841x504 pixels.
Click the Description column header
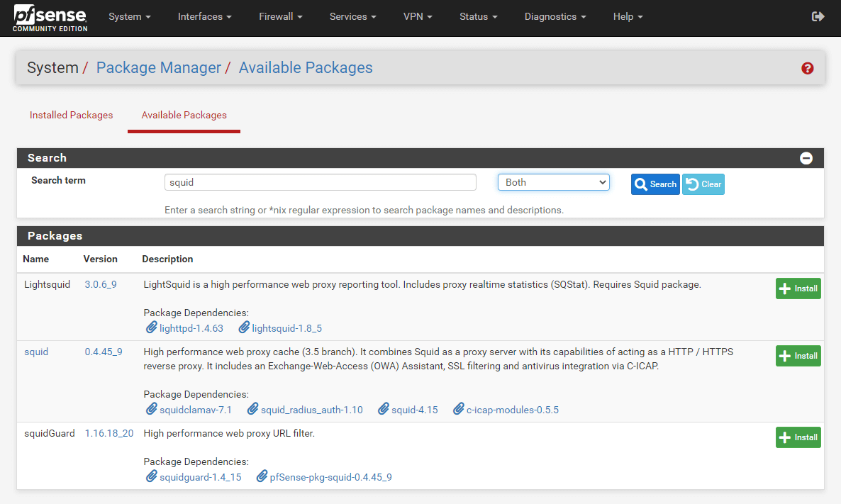pyautogui.click(x=167, y=259)
